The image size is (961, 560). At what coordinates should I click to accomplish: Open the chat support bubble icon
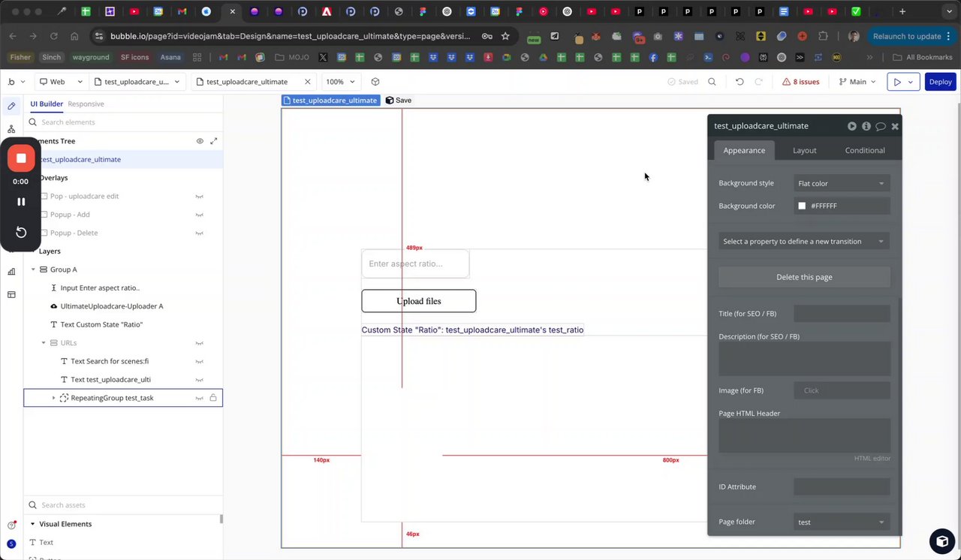coord(942,540)
